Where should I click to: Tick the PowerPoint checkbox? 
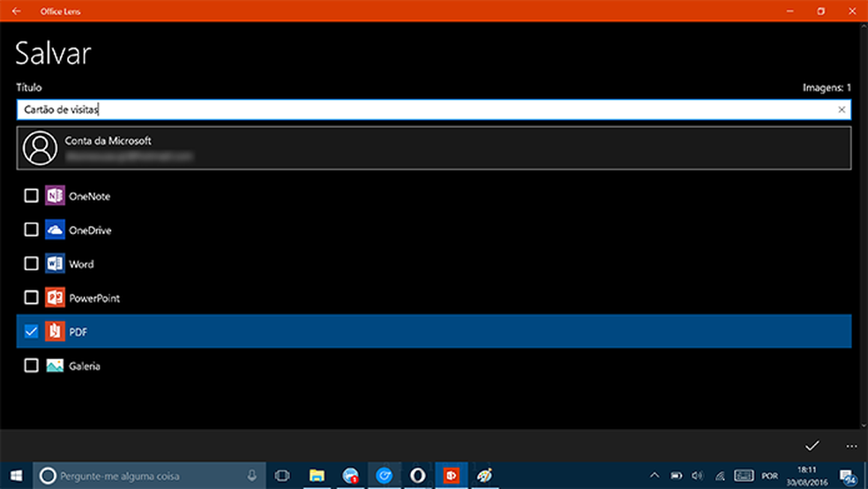pyautogui.click(x=31, y=297)
